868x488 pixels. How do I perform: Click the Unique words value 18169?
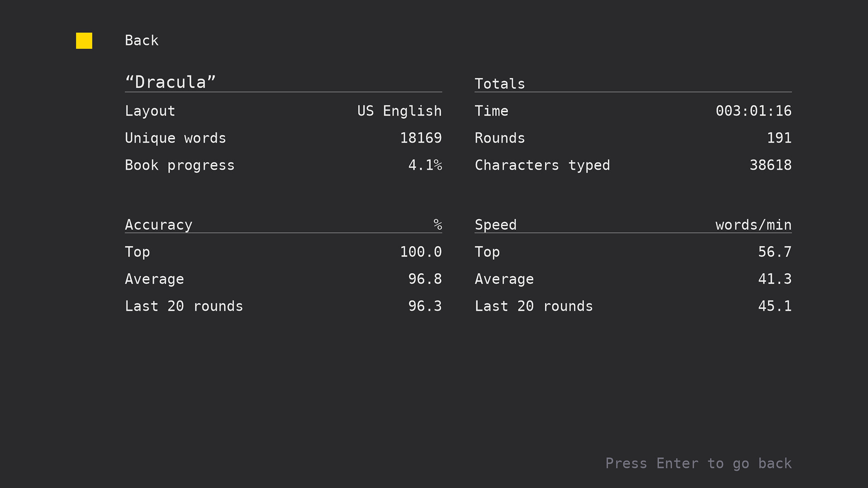tap(421, 138)
